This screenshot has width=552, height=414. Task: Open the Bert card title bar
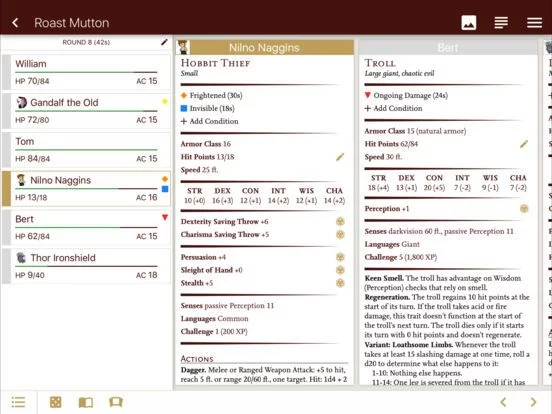pos(448,48)
